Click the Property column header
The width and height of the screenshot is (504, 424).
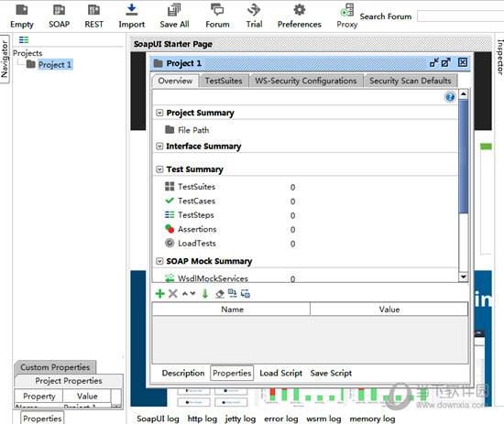point(38,396)
